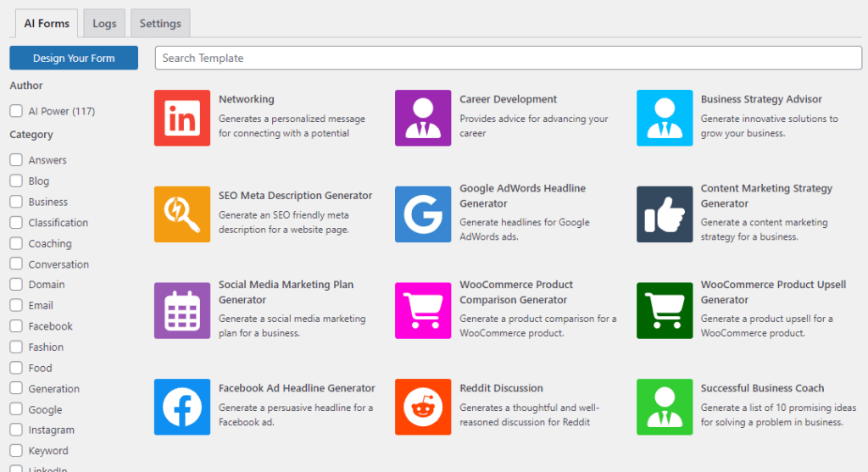868x472 pixels.
Task: Go to the Settings tab
Action: [160, 23]
